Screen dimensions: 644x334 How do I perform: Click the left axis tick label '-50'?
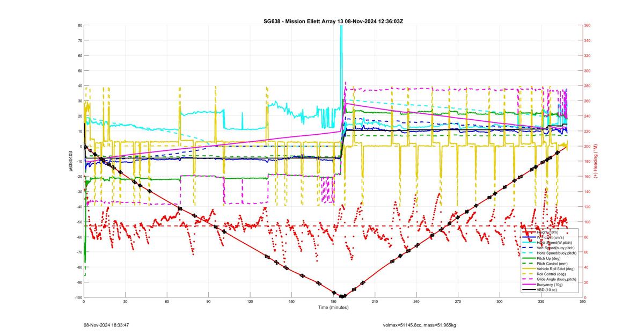[78, 222]
